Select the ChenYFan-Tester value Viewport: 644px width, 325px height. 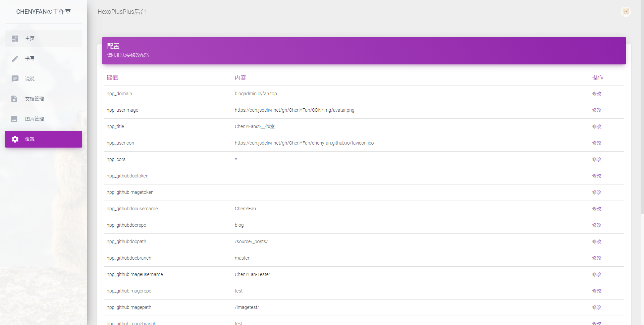253,274
